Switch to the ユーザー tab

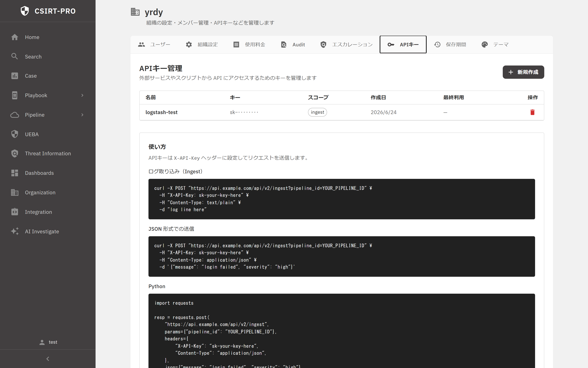[154, 45]
